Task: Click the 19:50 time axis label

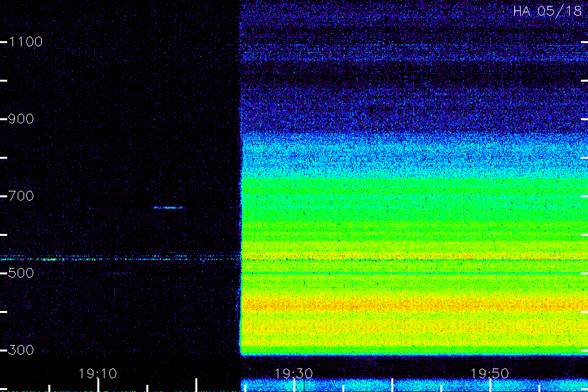Action: 489,374
